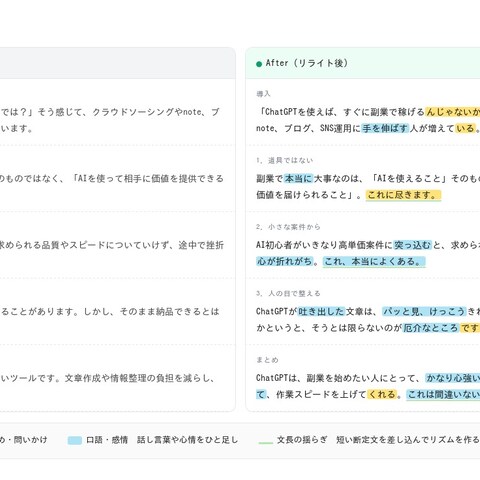The height and width of the screenshot is (480, 480).
Task: Click legend text 短い断定文を差し込んでリズムを作る
Action: coord(408,440)
